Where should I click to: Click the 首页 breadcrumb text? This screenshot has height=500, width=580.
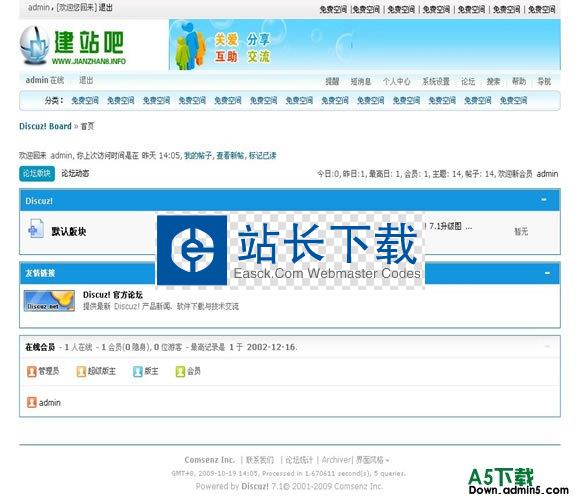(x=87, y=126)
